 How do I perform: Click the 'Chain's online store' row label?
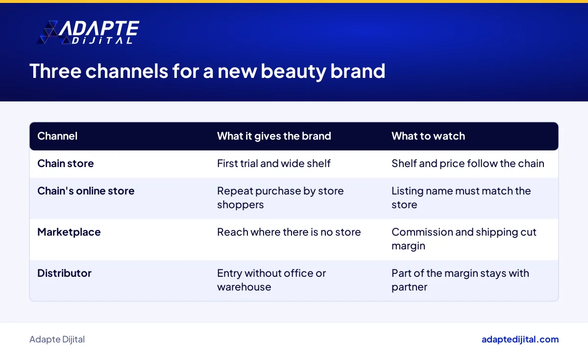point(86,191)
